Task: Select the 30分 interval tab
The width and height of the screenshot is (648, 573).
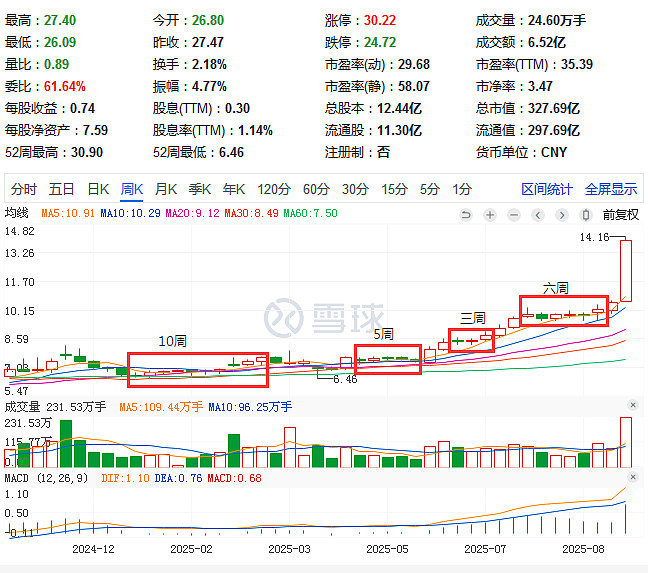Action: [355, 189]
